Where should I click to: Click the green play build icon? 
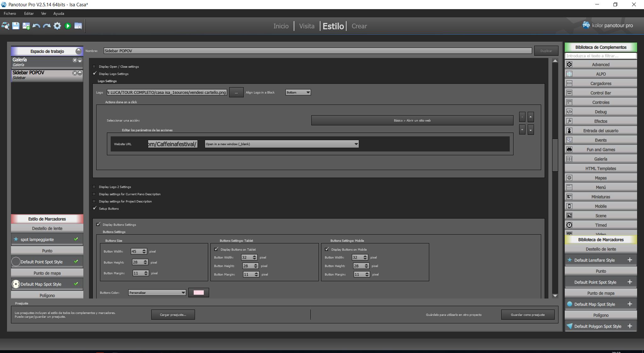(68, 26)
